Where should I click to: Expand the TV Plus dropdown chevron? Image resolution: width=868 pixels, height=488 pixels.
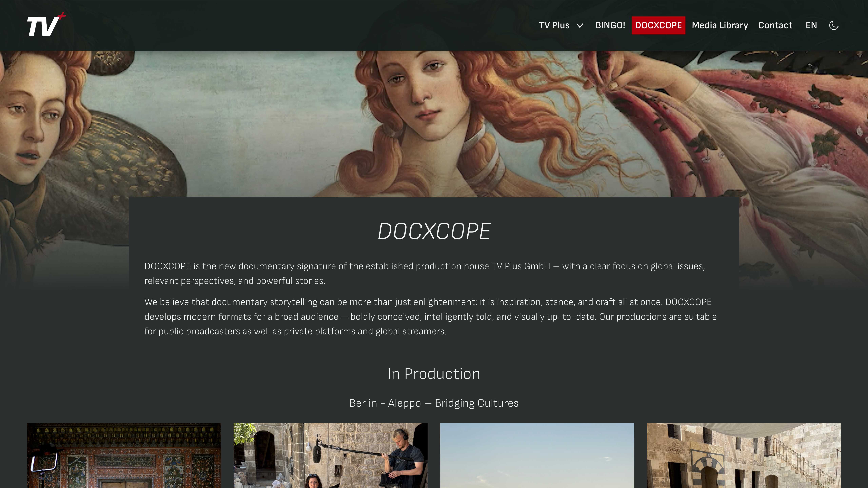[580, 26]
